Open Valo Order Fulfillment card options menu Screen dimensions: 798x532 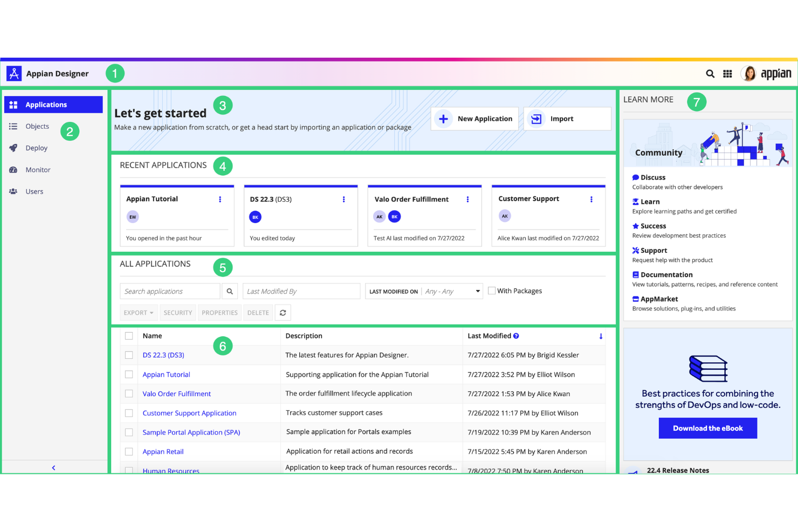[x=467, y=199]
